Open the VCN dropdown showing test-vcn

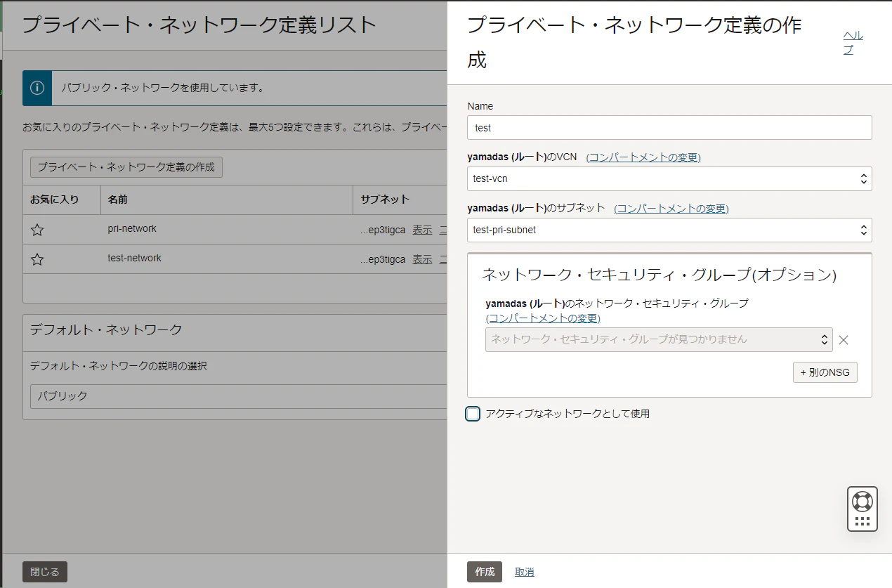(669, 178)
